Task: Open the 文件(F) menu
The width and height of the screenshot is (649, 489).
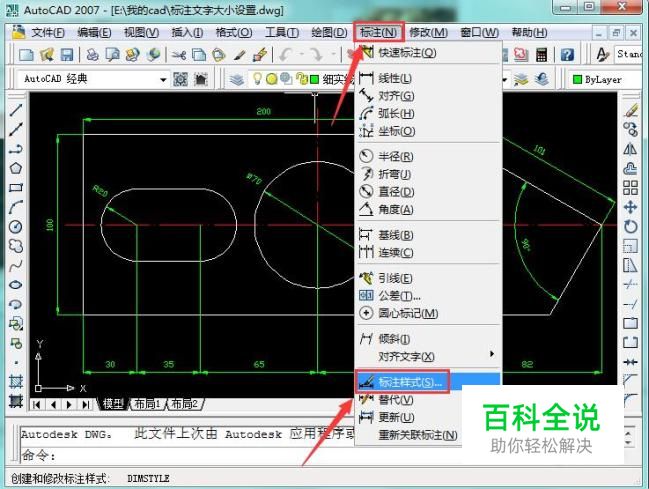Action: (x=48, y=32)
